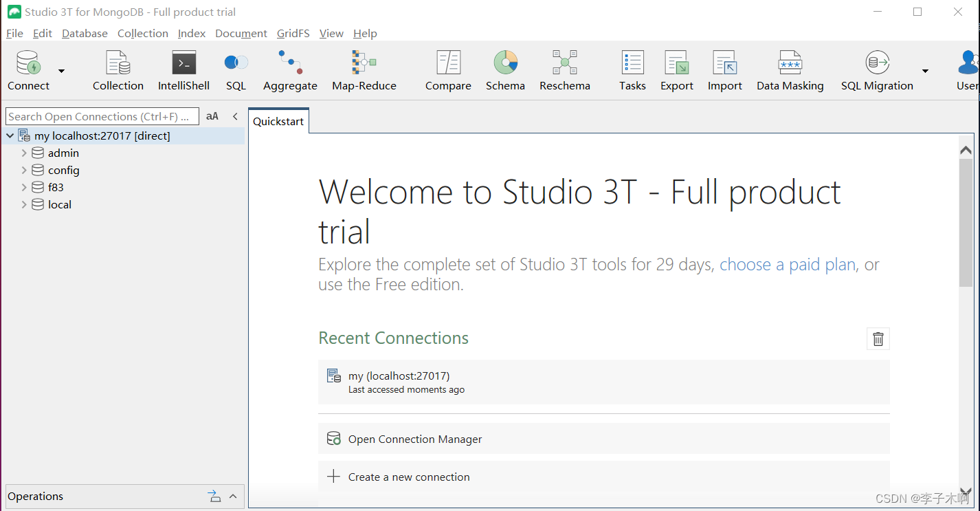The image size is (980, 511).
Task: Switch to the Quickstart tab
Action: pos(278,121)
